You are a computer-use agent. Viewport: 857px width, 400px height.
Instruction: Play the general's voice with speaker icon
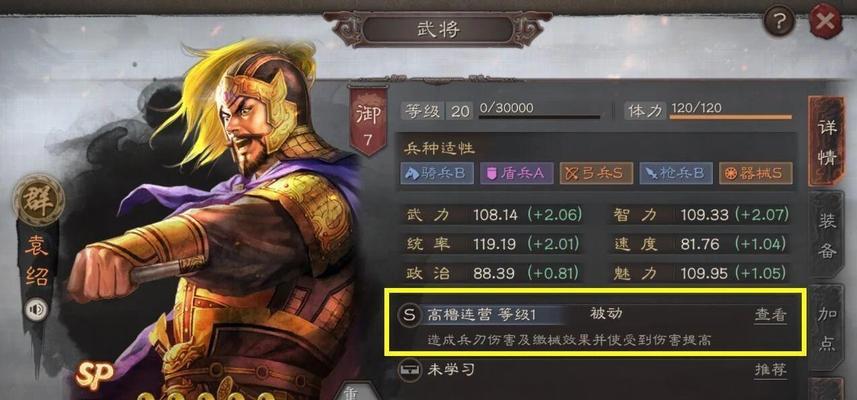point(37,310)
